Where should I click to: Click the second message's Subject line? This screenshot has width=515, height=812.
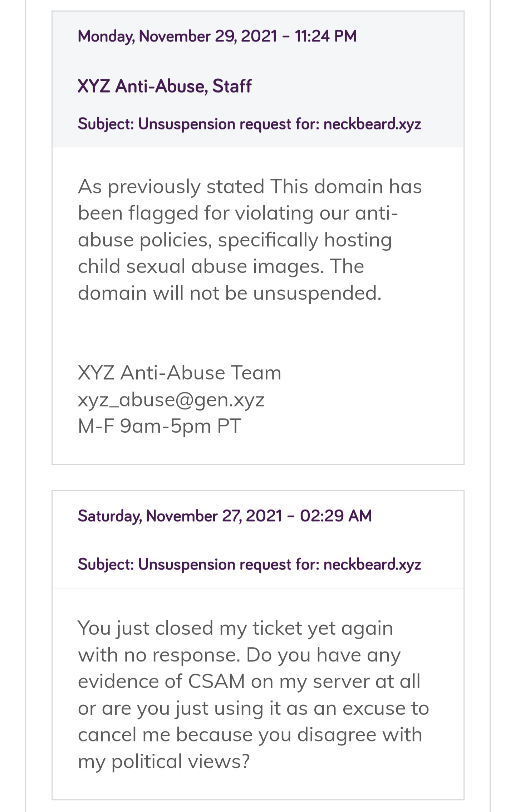coord(249,565)
